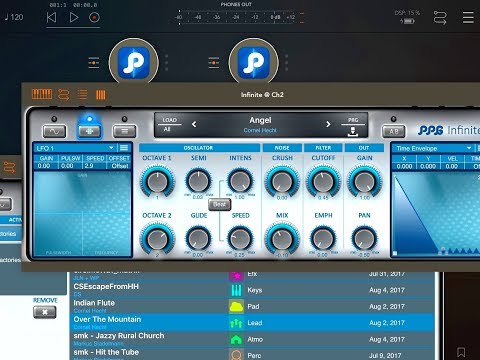Click the GLIDE knob
The image size is (480, 360).
point(198,239)
